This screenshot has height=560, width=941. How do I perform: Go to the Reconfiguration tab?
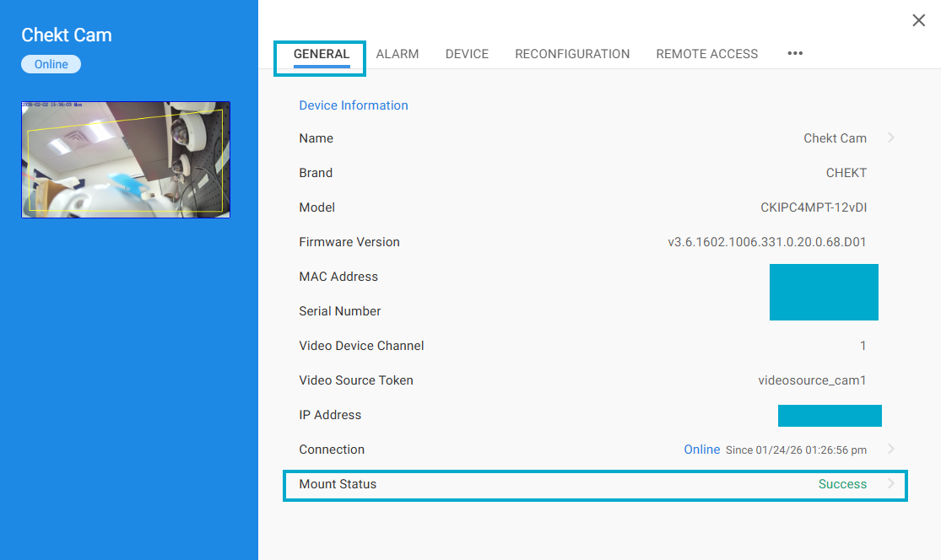pyautogui.click(x=572, y=54)
